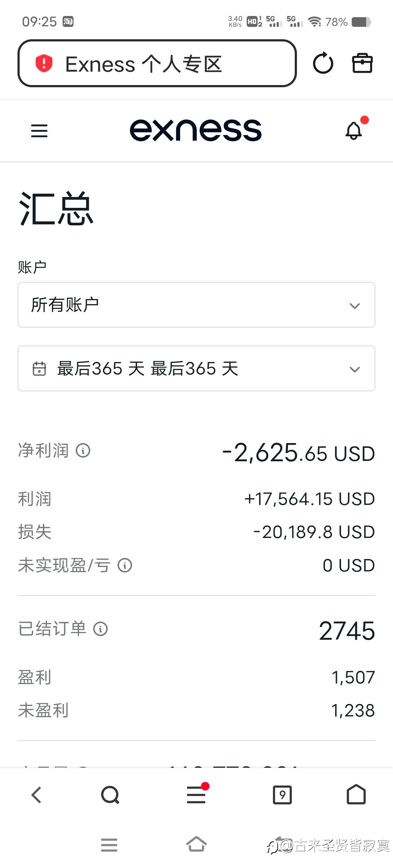Tap the red security shield icon
The height and width of the screenshot is (868, 393).
click(x=44, y=64)
